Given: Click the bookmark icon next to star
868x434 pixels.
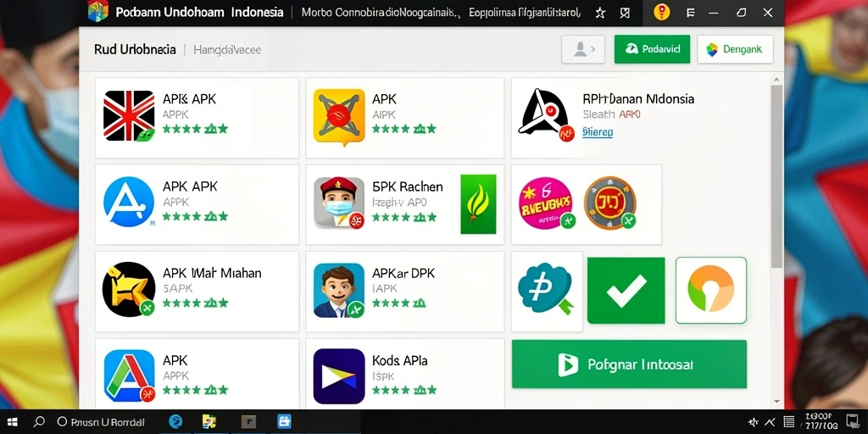Looking at the screenshot, I should coord(624,13).
